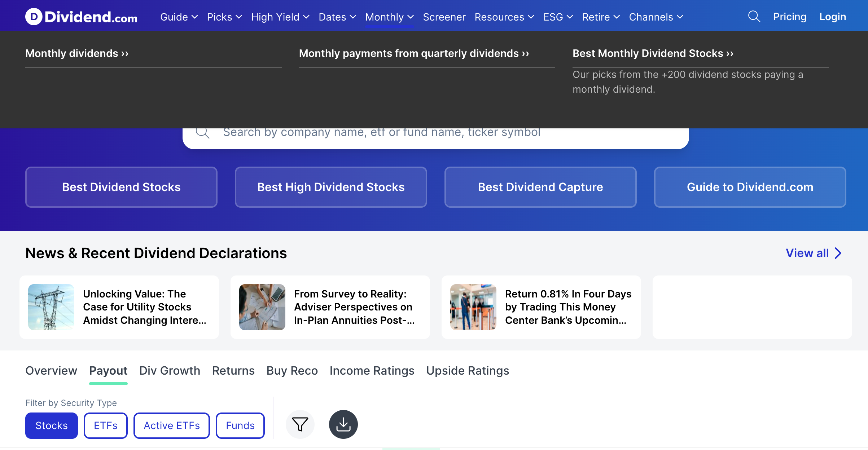Open the annuities survey article thumbnail
The width and height of the screenshot is (868, 450).
point(262,307)
